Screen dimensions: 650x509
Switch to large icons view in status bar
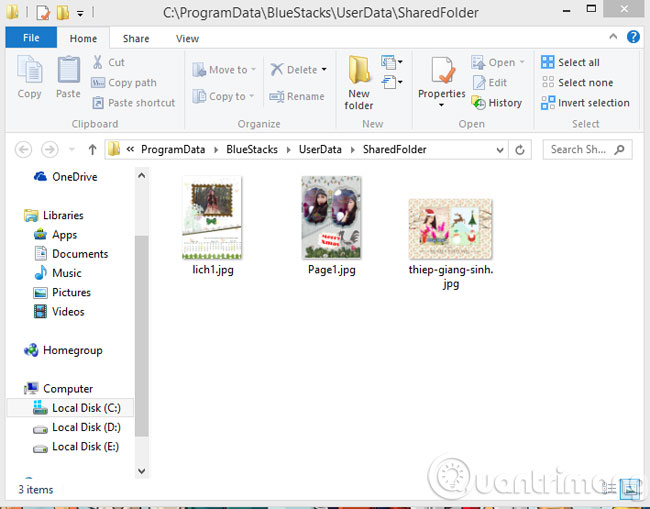pyautogui.click(x=631, y=489)
